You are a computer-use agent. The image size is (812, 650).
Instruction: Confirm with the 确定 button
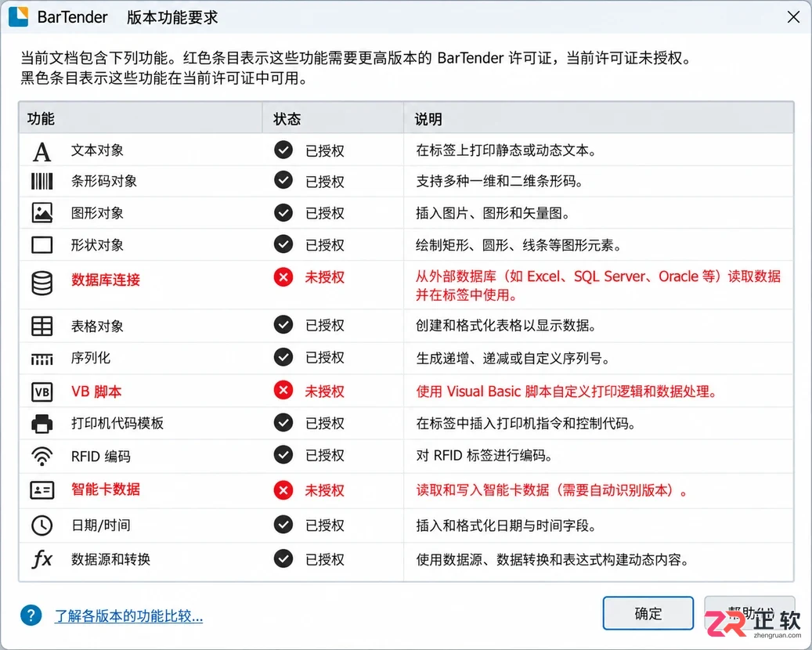click(x=648, y=613)
